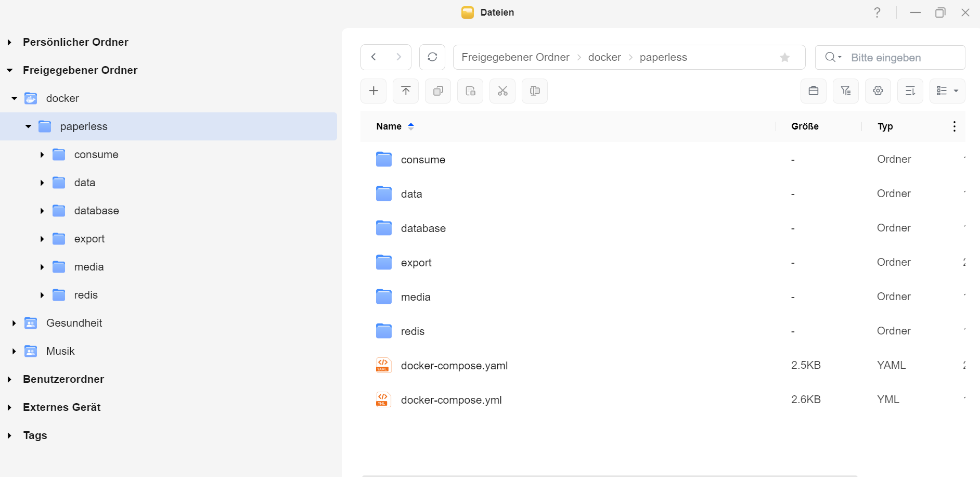Click the search field Bitte eingeben
Viewport: 980px width, 477px height.
tap(904, 58)
